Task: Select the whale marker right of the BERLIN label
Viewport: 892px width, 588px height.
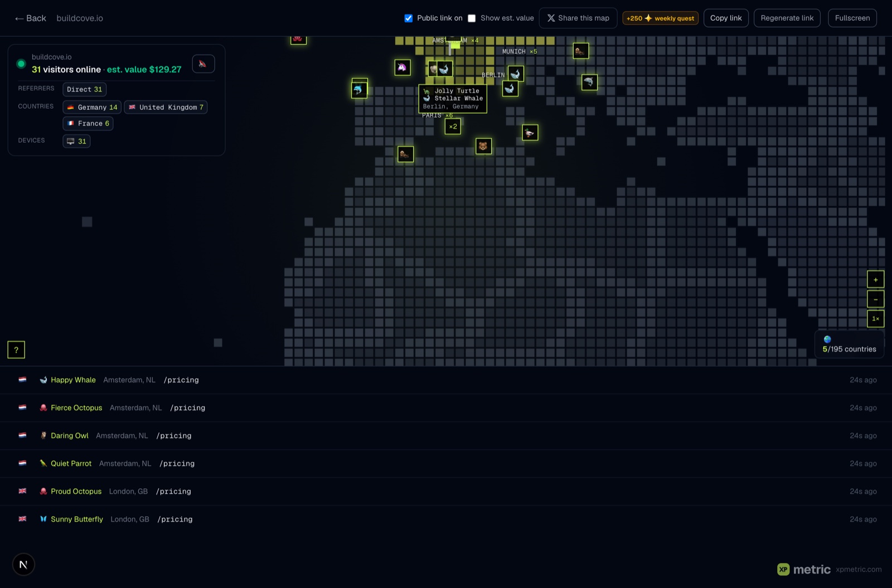Action: [x=516, y=74]
